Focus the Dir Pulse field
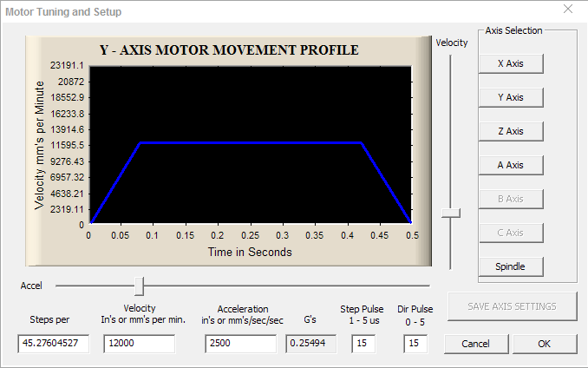 tap(415, 344)
